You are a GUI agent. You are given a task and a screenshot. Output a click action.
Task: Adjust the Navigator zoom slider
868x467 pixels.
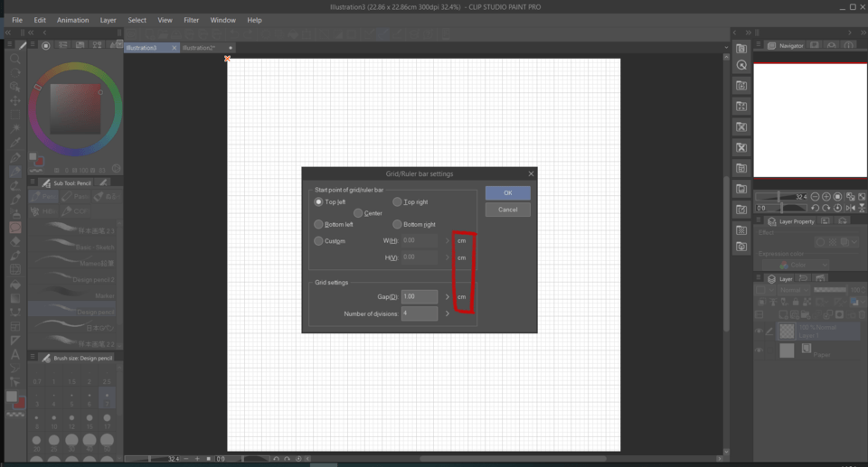point(781,196)
